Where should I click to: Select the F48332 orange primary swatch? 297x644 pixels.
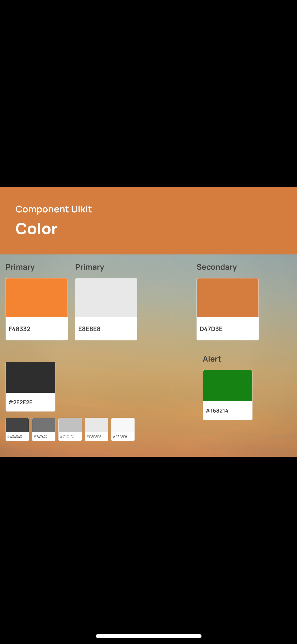click(37, 309)
